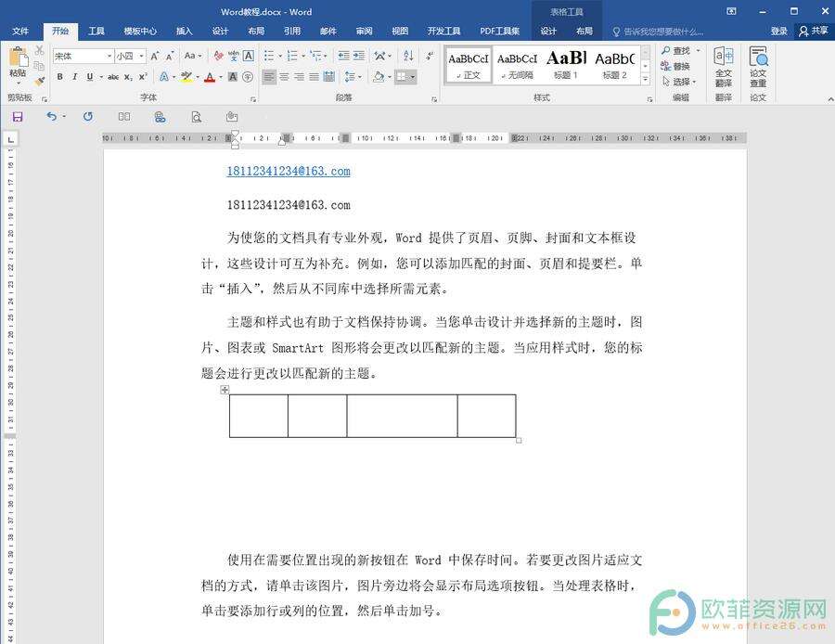Click inside the first table cell
Image resolution: width=835 pixels, height=644 pixels.
click(x=259, y=416)
